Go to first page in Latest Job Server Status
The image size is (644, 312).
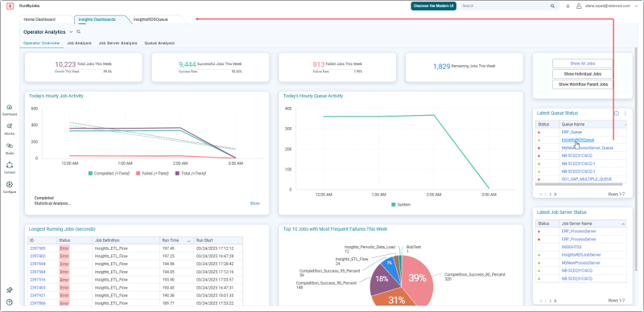[540, 301]
